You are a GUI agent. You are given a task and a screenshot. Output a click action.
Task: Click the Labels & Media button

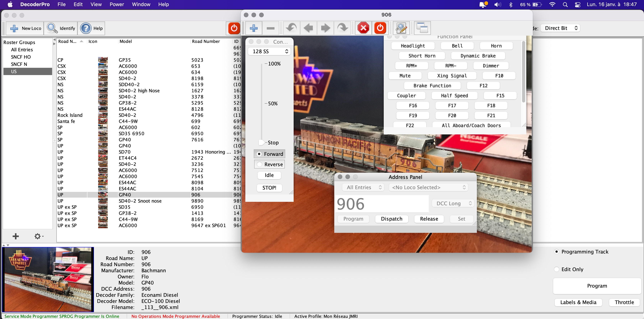578,302
